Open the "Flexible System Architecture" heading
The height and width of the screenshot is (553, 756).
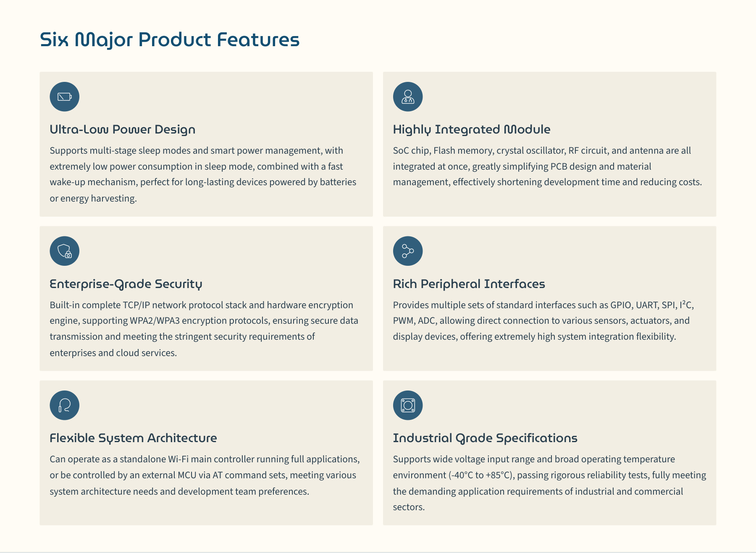click(x=133, y=438)
